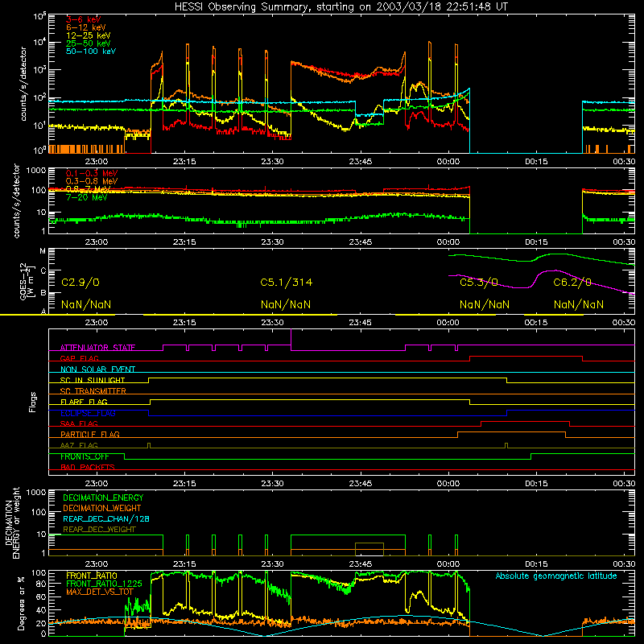Click the NaN/NaN text beneath C6.2/0
The height and width of the screenshot is (644, 644).
[x=578, y=304]
